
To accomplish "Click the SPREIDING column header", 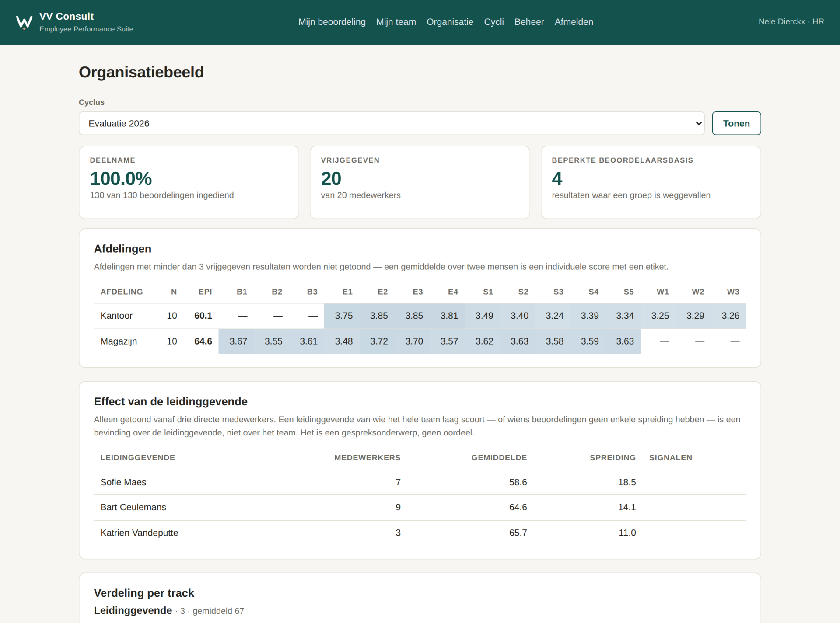I will click(612, 458).
